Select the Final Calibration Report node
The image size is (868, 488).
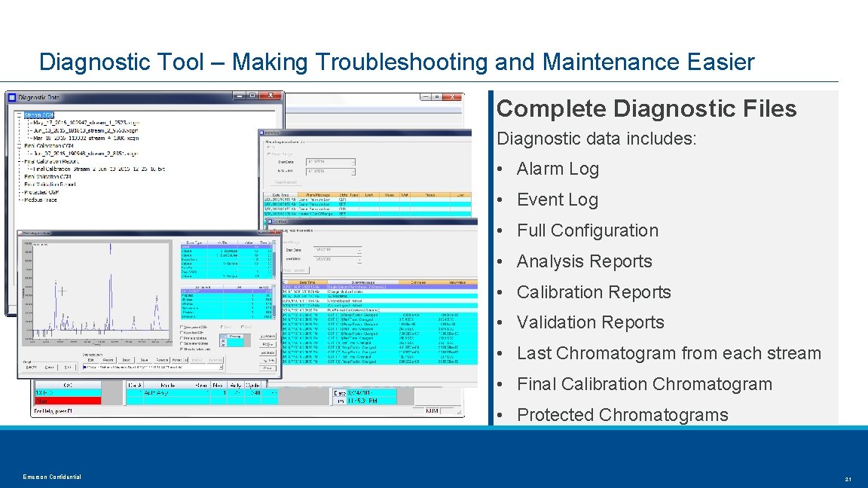[51, 161]
